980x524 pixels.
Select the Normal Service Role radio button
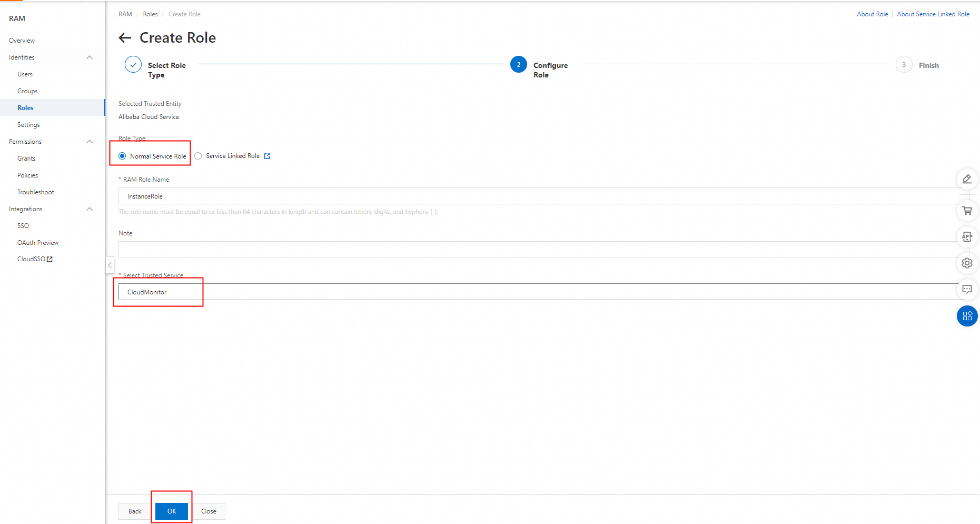tap(122, 156)
